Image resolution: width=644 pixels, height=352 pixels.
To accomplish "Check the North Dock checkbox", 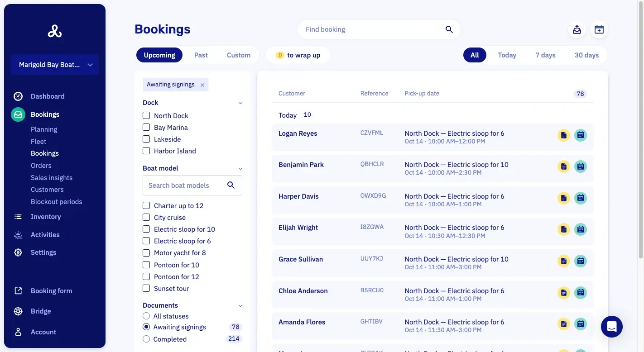I will coord(146,115).
